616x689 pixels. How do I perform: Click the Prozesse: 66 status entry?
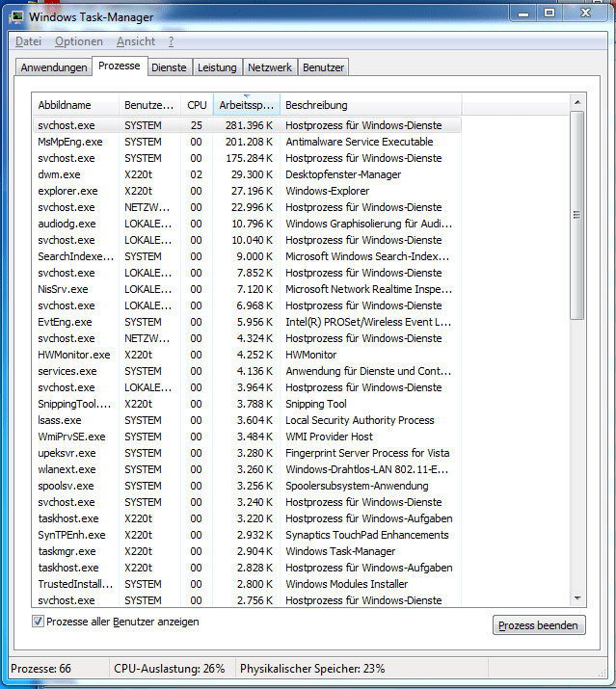click(40, 669)
